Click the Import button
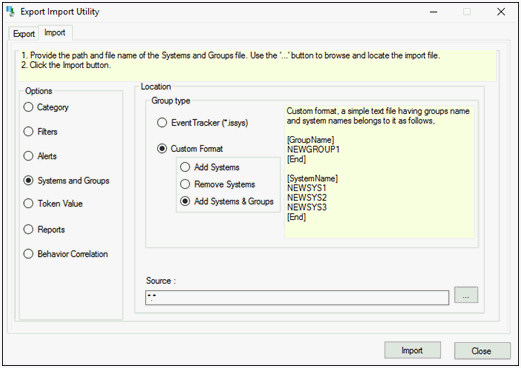Screen dimensions: 521x368 click(412, 351)
